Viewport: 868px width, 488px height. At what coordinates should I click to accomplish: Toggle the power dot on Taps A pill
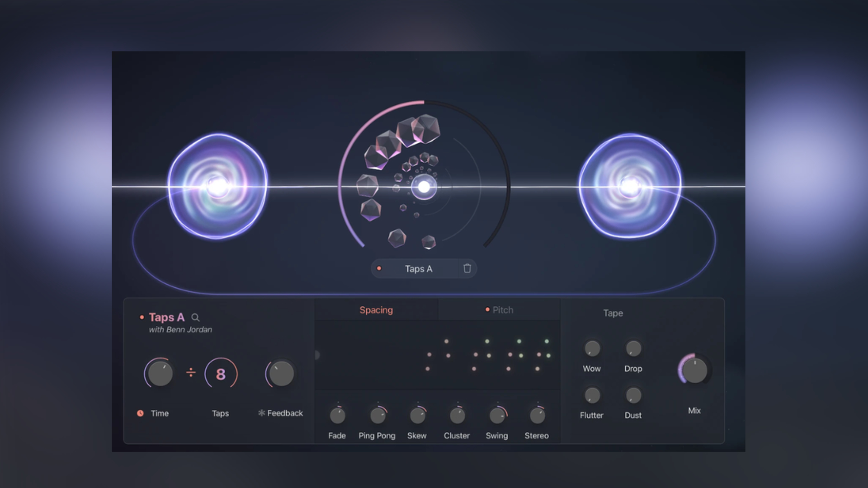point(379,268)
